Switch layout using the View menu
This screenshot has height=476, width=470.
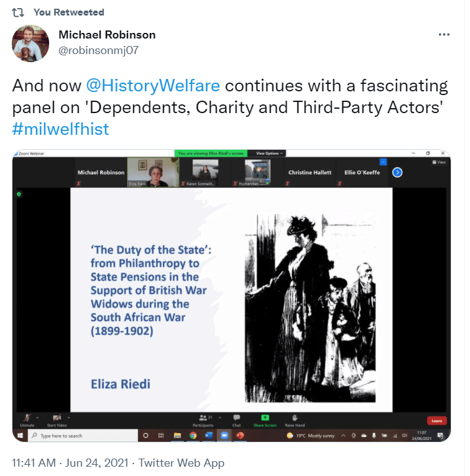tap(439, 162)
